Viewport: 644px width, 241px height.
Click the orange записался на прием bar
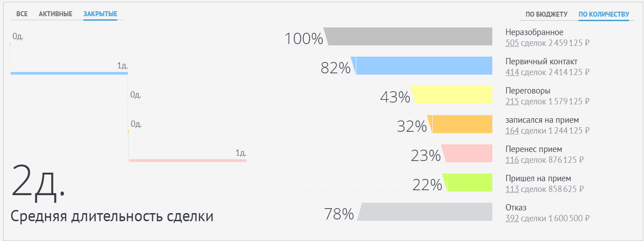pyautogui.click(x=461, y=124)
